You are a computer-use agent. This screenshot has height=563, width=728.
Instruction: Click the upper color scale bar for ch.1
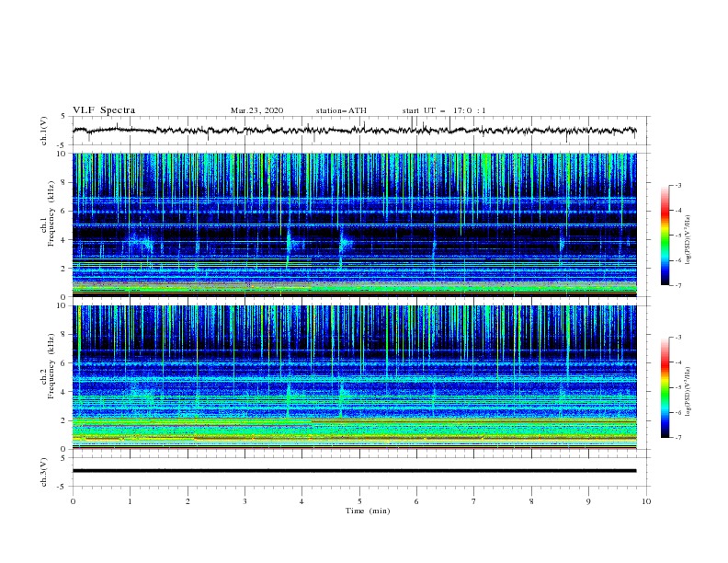coord(665,236)
